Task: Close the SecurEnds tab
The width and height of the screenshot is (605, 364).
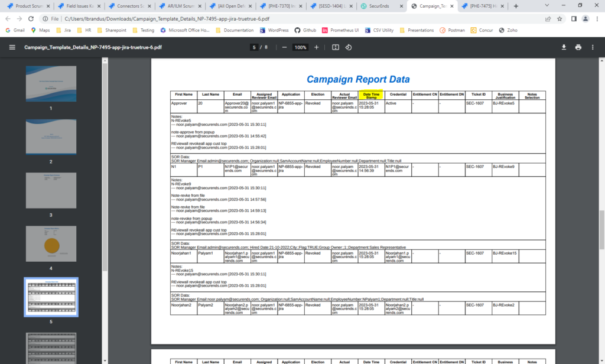Action: pyautogui.click(x=401, y=6)
